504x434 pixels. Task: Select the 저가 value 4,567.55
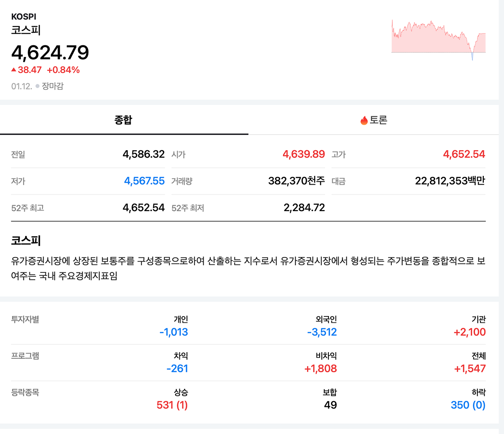coord(144,181)
